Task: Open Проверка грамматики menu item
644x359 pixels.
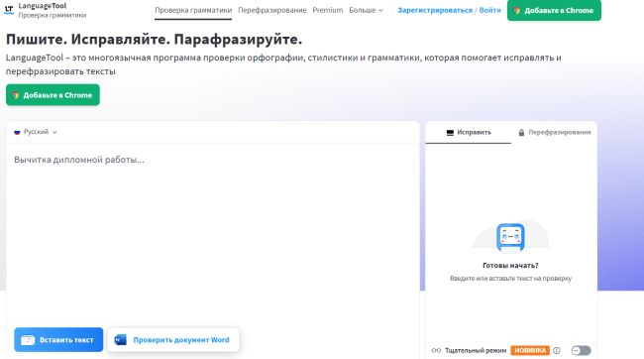Action: pyautogui.click(x=193, y=10)
